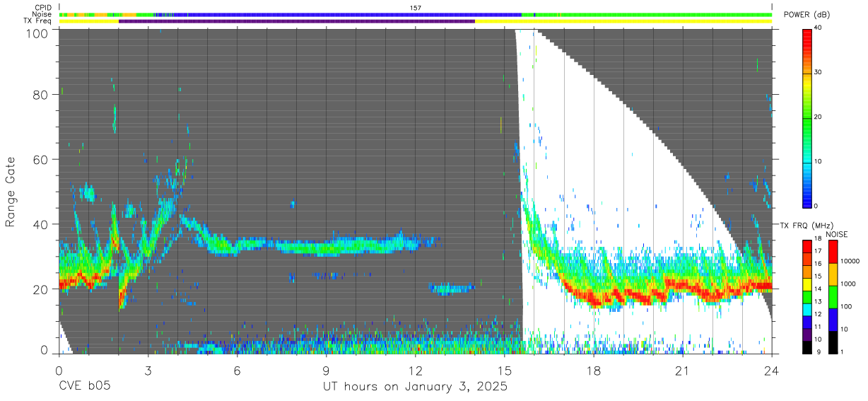
Task: Click the 30 dB power scale label
Action: tap(819, 72)
